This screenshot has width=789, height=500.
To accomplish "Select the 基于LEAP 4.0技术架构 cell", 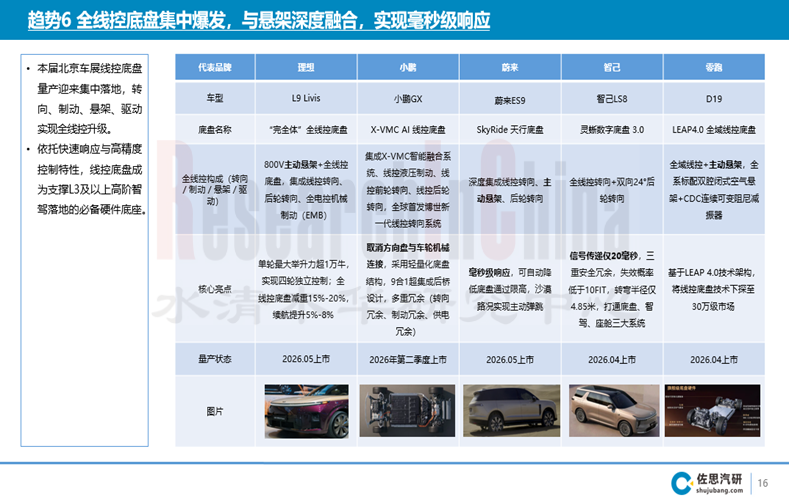I will click(714, 289).
